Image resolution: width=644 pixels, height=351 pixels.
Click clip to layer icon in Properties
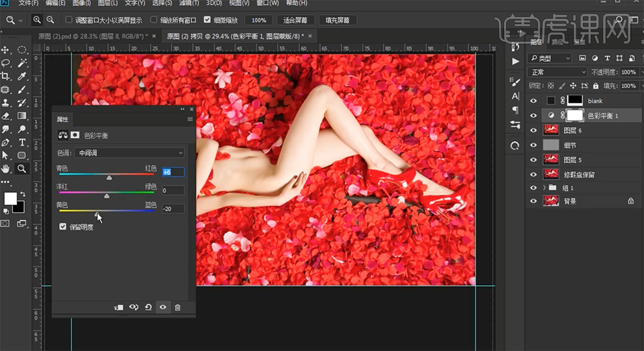(x=119, y=307)
